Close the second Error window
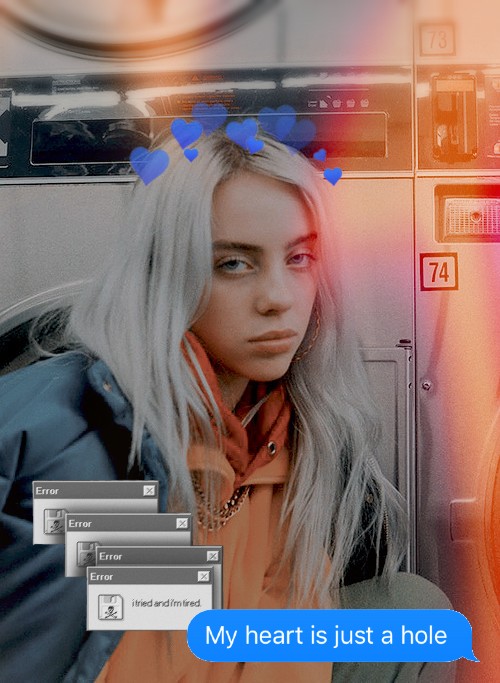 tap(182, 523)
